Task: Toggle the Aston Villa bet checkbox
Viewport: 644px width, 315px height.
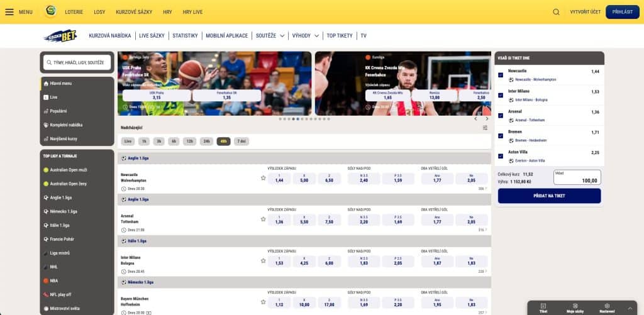Action: pyautogui.click(x=501, y=156)
